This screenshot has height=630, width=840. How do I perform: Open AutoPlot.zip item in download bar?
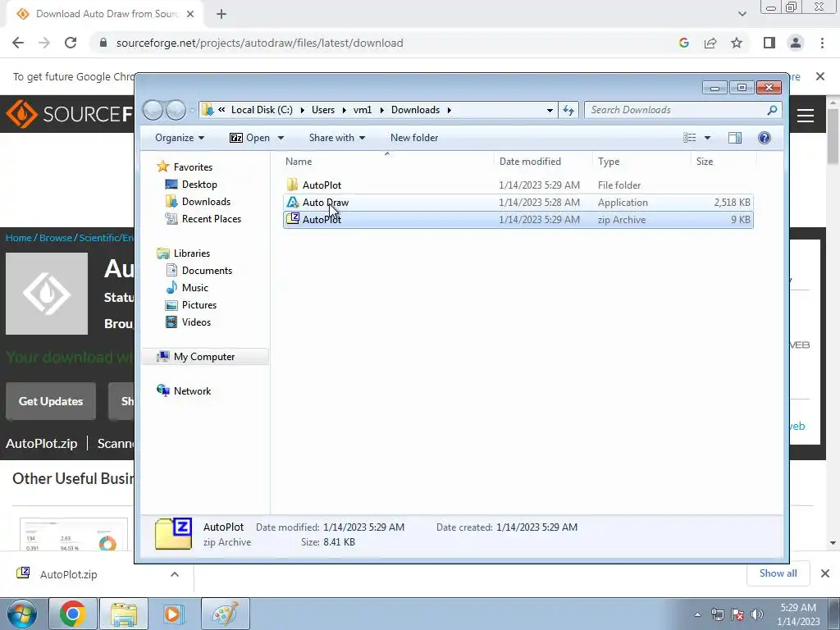tap(69, 574)
